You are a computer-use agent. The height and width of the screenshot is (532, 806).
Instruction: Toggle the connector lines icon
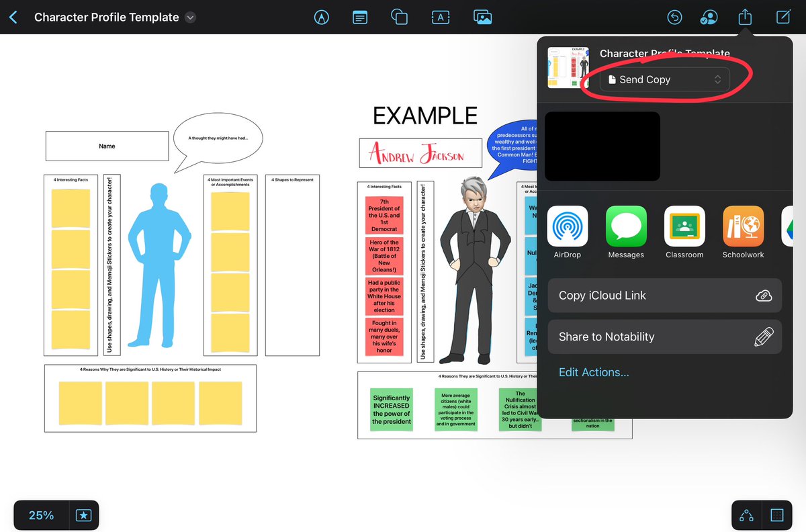pos(746,516)
